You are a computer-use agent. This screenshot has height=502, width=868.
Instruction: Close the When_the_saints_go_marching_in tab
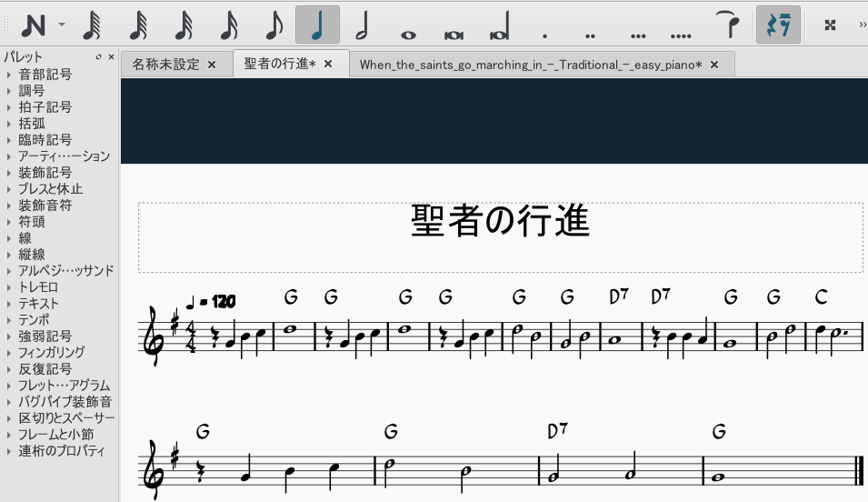[x=714, y=65]
